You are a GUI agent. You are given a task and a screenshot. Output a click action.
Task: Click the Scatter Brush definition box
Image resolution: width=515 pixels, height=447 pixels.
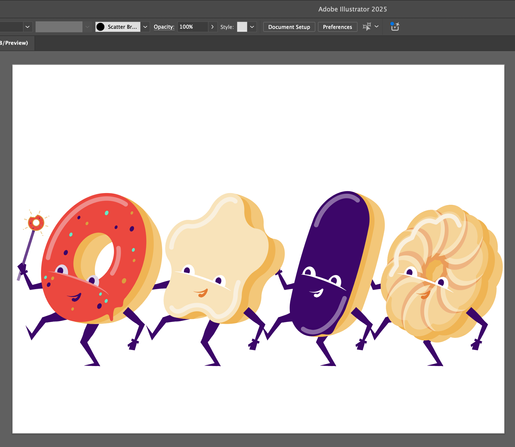[x=118, y=27]
